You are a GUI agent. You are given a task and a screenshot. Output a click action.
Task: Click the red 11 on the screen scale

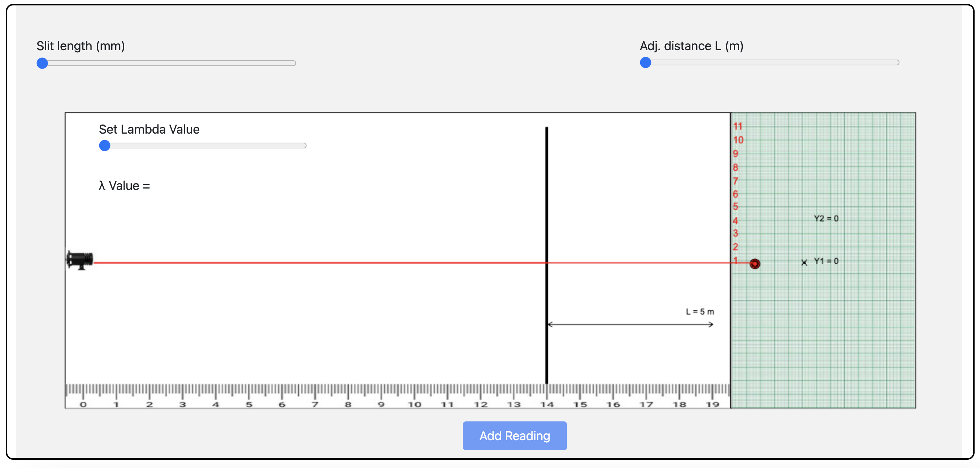[737, 126]
